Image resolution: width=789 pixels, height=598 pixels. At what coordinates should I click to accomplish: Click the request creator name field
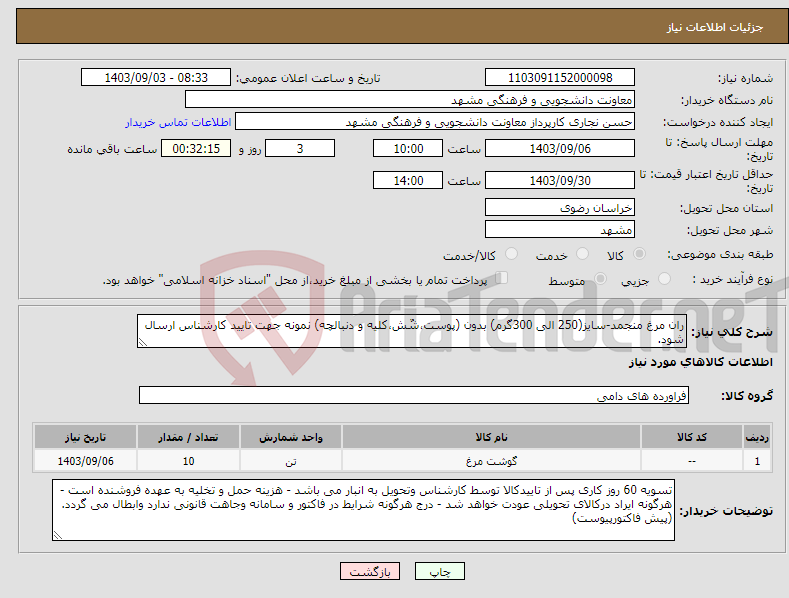(435, 122)
